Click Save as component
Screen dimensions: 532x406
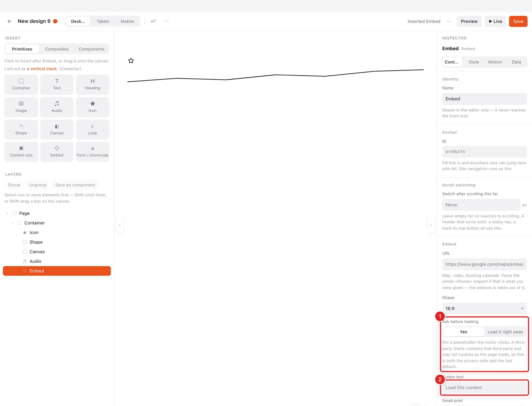(75, 185)
